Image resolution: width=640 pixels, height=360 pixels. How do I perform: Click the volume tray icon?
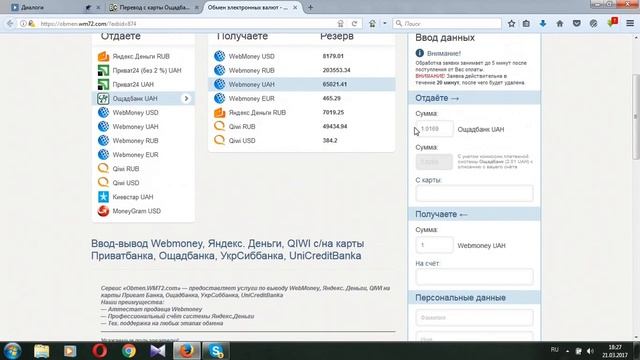click(590, 351)
